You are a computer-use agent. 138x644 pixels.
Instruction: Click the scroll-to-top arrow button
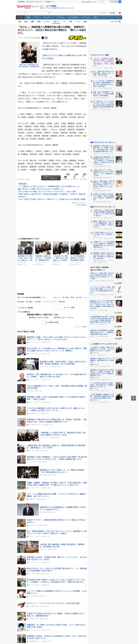(133, 398)
